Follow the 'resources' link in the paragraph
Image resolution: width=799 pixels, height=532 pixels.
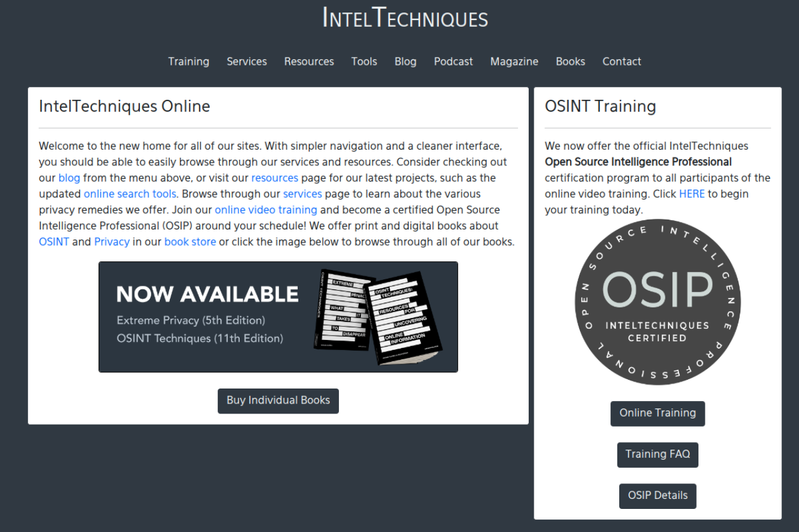coord(275,178)
